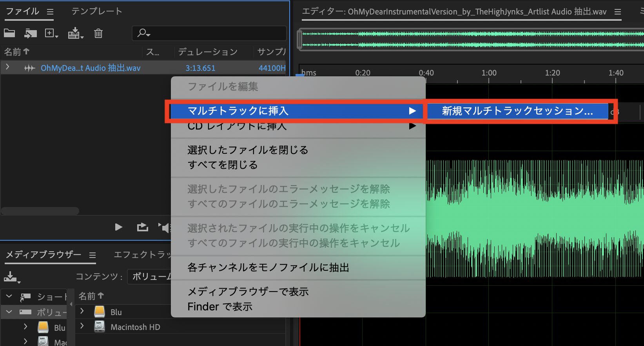Switch to the メディアブラウザー tab
The image size is (644, 346).
(x=44, y=255)
